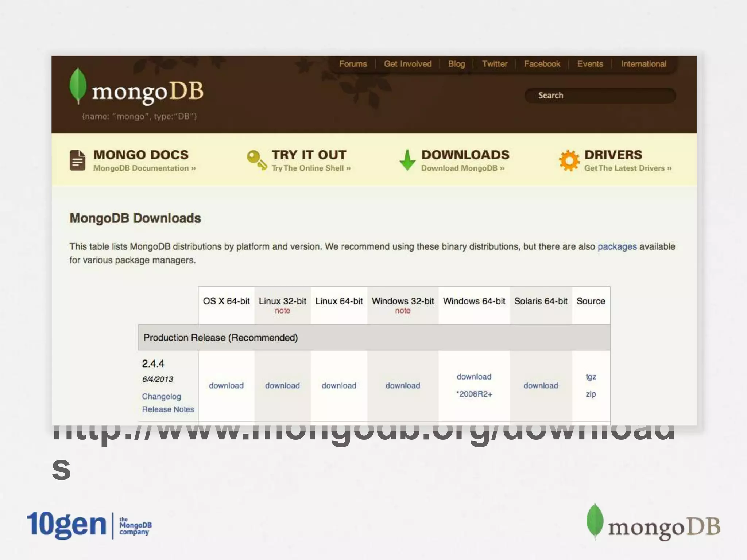The image size is (747, 560).
Task: Download 2.4.4 for Linux 32-bit
Action: point(282,386)
